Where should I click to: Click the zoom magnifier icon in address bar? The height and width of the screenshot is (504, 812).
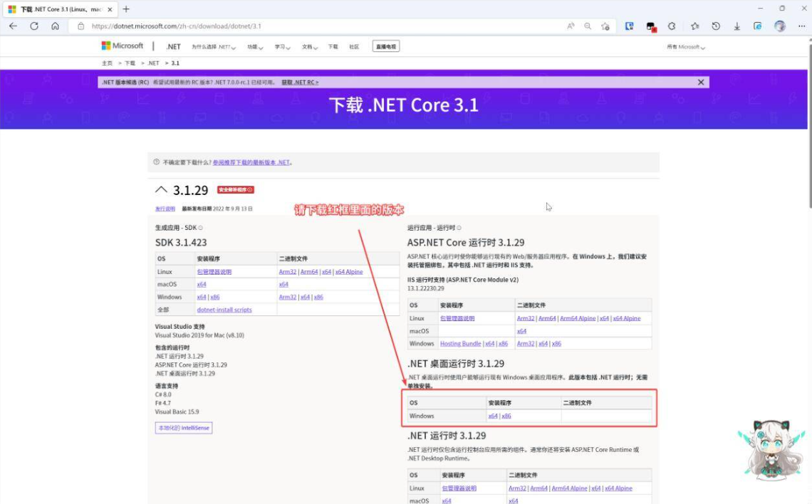pyautogui.click(x=588, y=26)
